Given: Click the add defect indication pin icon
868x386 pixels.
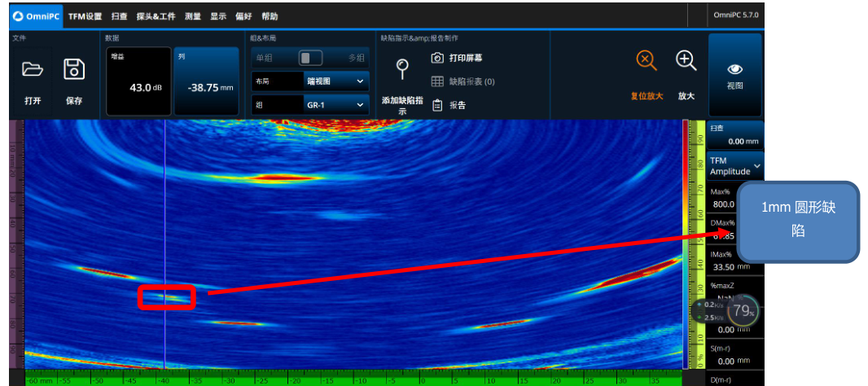Looking at the screenshot, I should tap(402, 69).
